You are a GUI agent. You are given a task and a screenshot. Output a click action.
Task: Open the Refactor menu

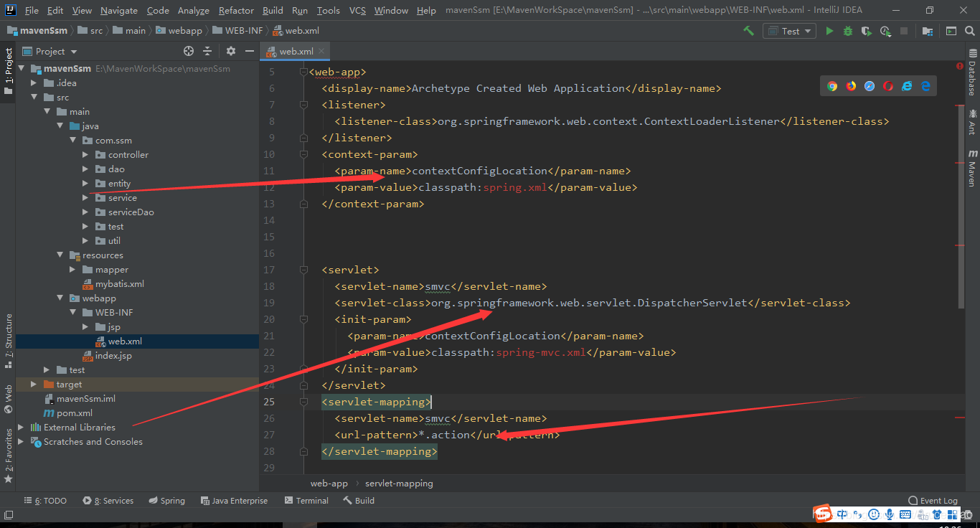[236, 10]
